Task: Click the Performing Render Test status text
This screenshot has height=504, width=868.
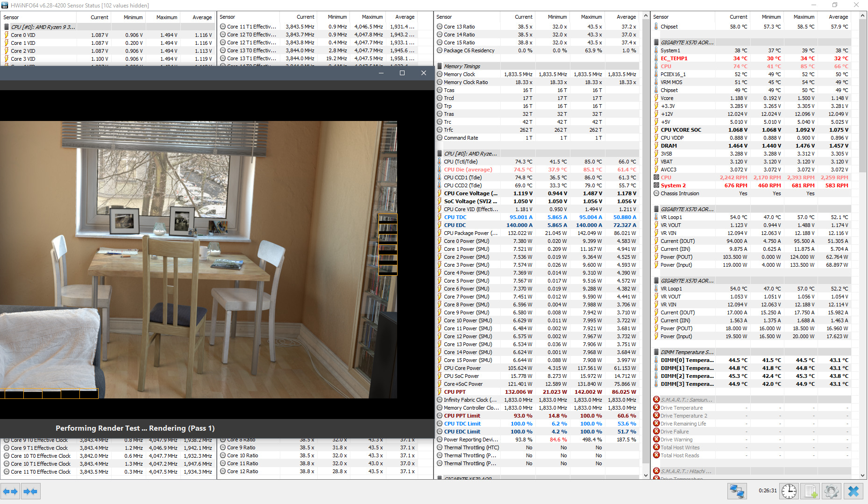Action: pyautogui.click(x=135, y=428)
